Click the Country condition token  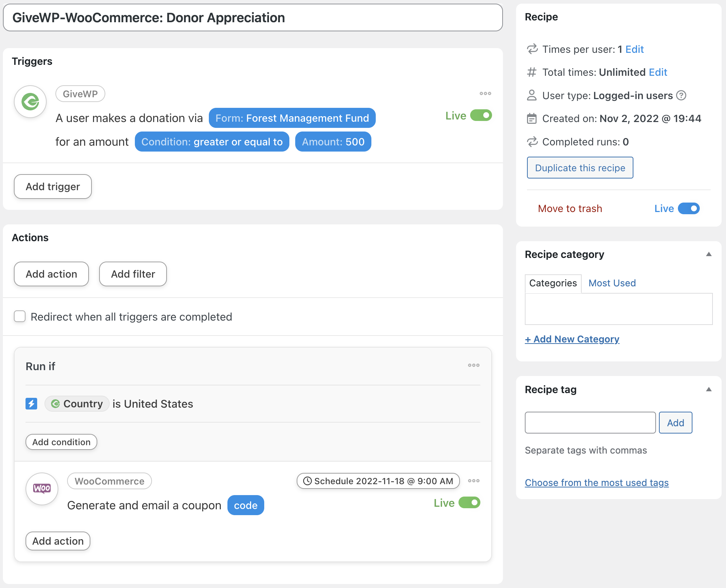[77, 404]
